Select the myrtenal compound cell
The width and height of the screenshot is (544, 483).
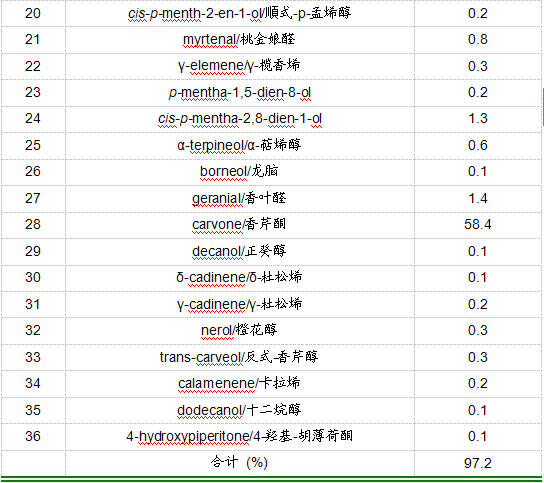tap(239, 39)
